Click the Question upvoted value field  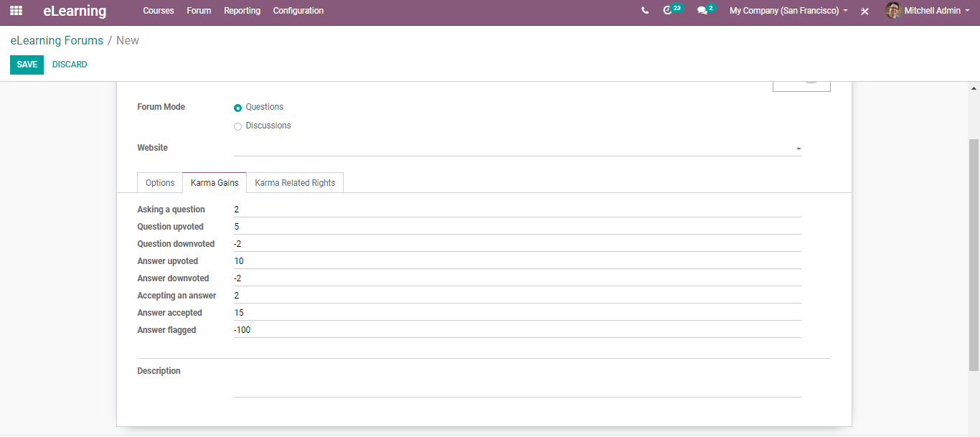coord(517,227)
